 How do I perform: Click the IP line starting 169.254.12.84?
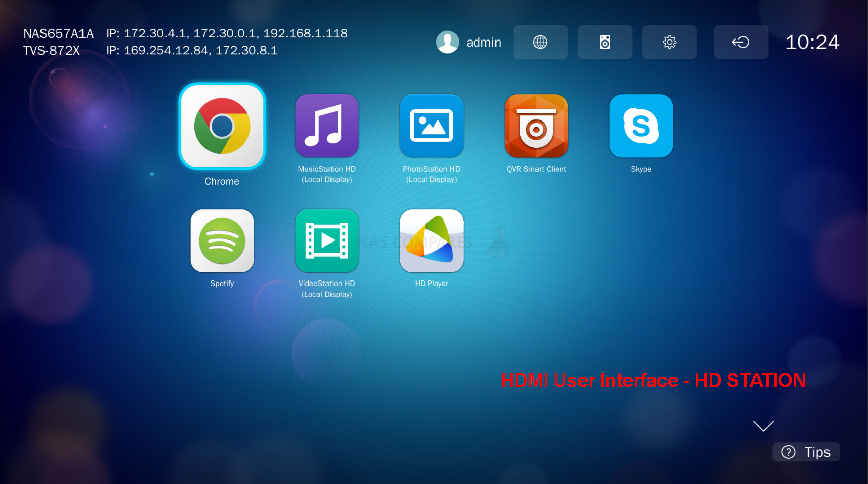click(x=192, y=50)
